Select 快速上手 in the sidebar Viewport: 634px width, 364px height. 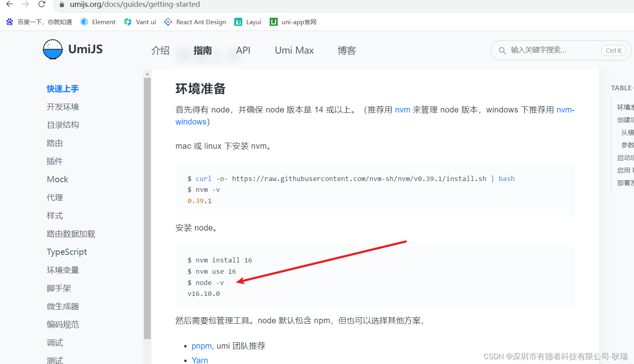click(63, 89)
